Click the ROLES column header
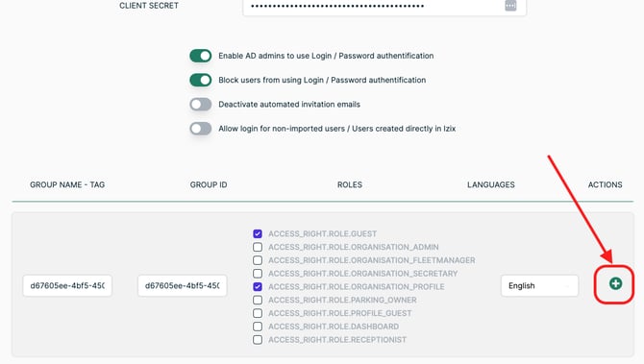Viewport: 644px width, 364px height. tap(350, 184)
